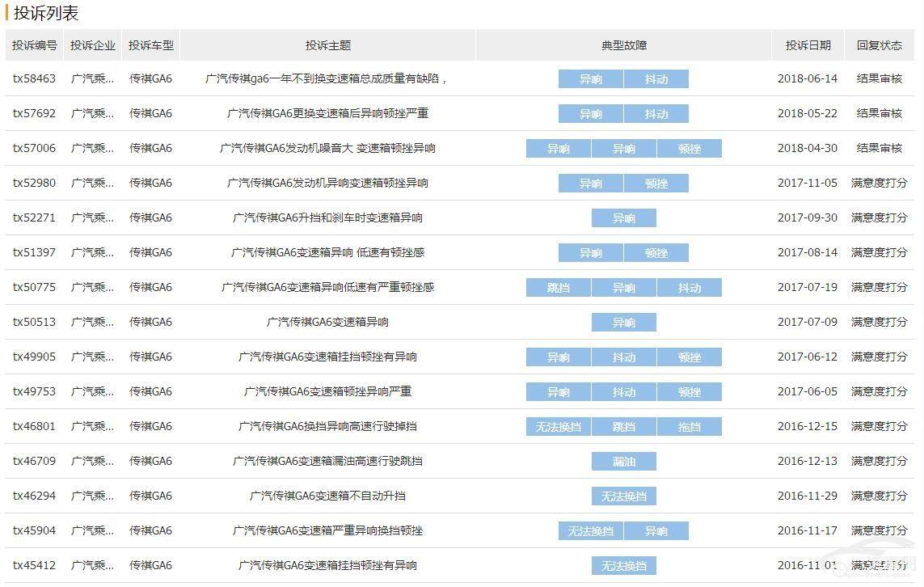Image resolution: width=924 pixels, height=587 pixels.
Task: Click the 抖动 tag in row tx57692
Action: tap(656, 114)
